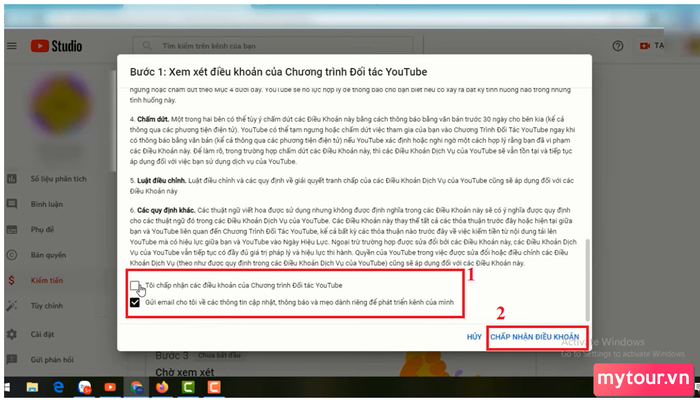Focus the channel search field

point(272,46)
